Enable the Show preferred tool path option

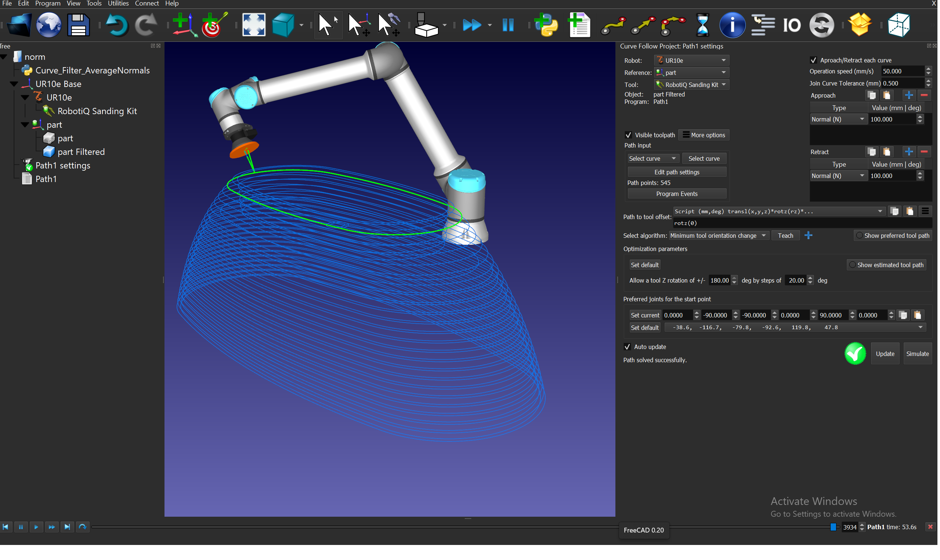click(x=860, y=236)
